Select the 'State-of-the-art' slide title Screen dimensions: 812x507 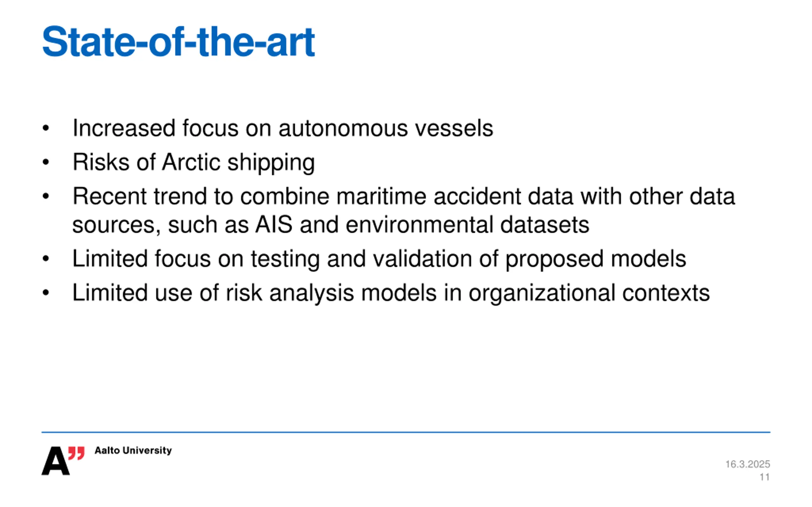178,42
